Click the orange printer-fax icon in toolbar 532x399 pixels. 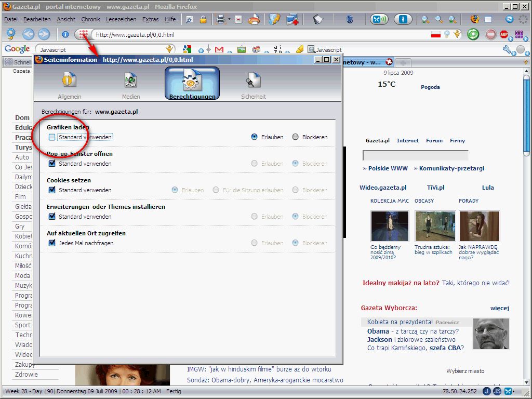[254, 20]
